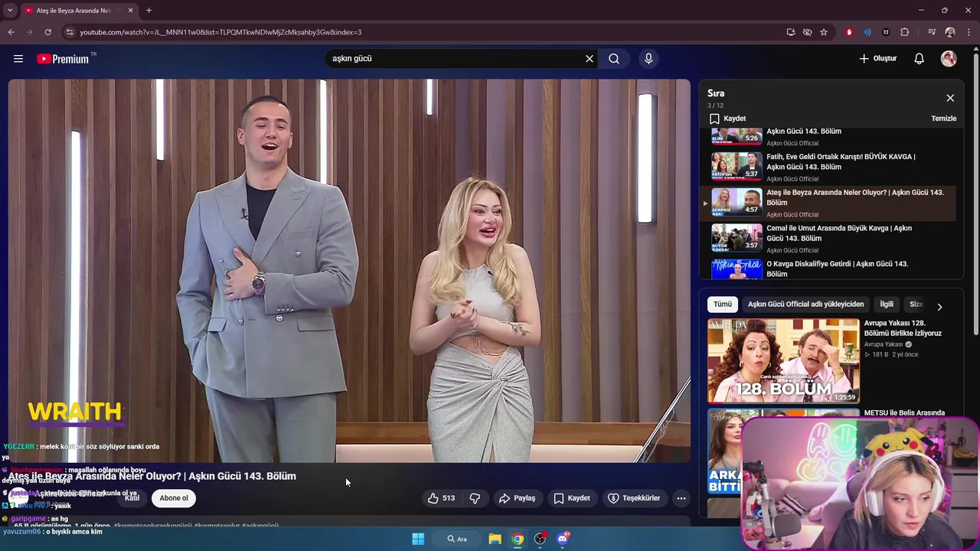
Task: Open Chrome profile avatar
Action: (950, 32)
